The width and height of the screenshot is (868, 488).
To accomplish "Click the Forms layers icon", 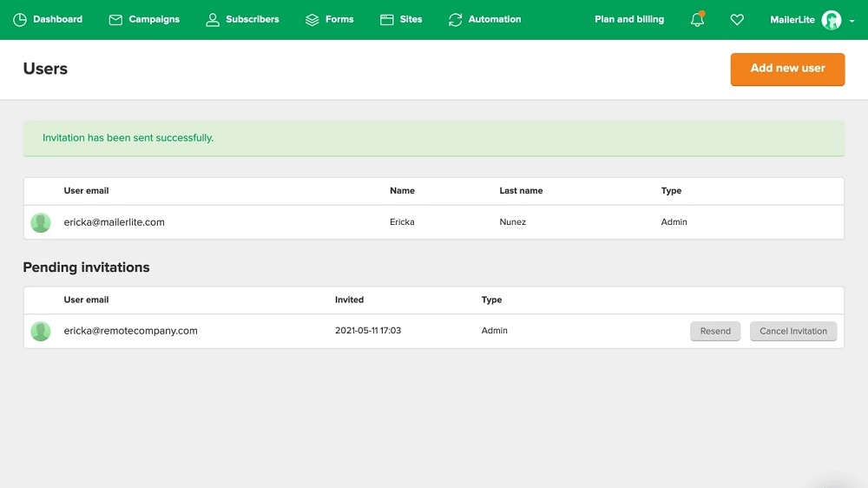I will click(312, 20).
